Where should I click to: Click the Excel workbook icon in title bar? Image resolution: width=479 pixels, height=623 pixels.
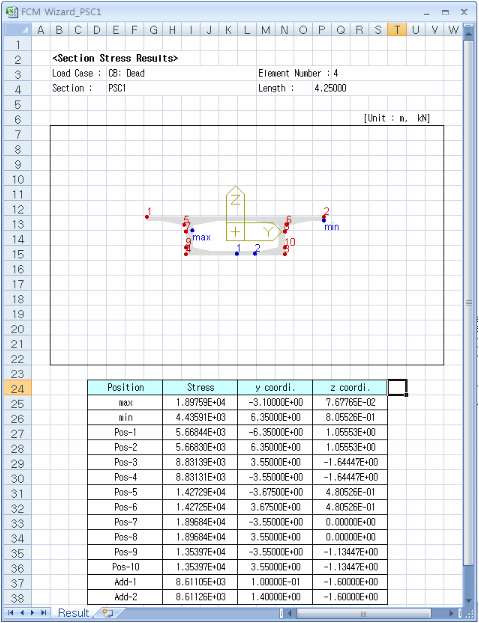point(12,12)
